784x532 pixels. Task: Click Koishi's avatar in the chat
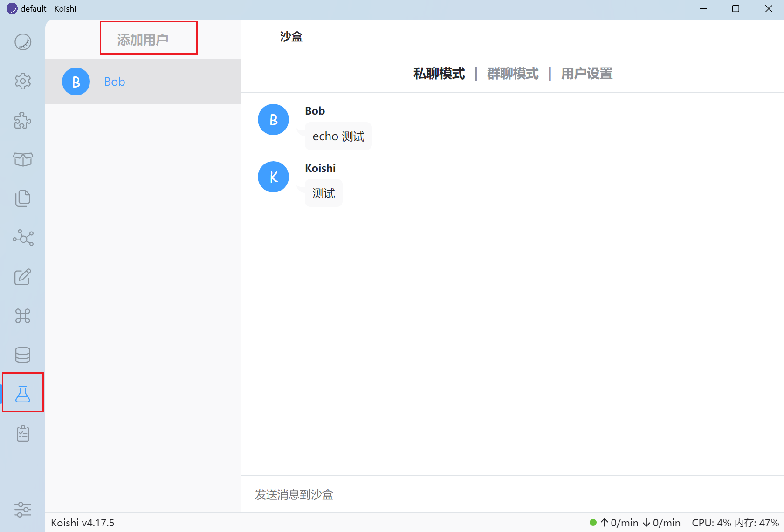(274, 177)
